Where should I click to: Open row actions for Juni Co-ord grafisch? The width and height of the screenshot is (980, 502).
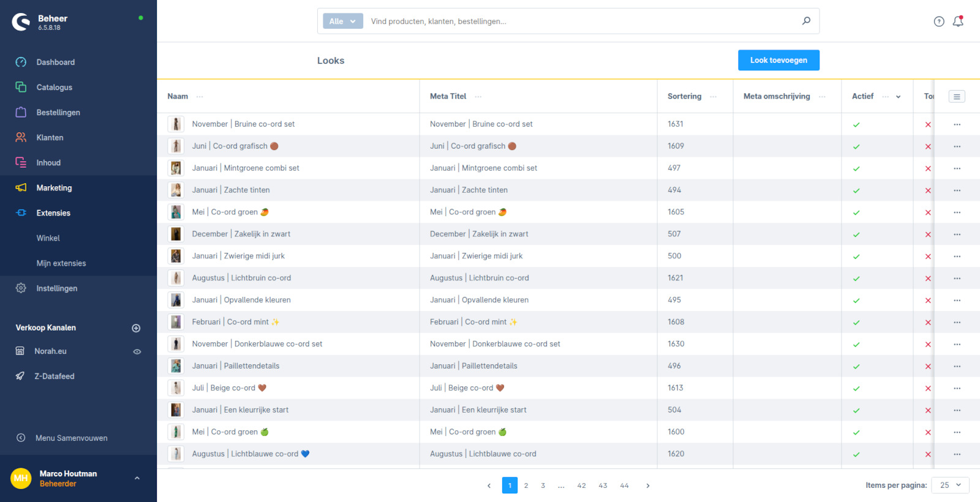[x=957, y=146]
